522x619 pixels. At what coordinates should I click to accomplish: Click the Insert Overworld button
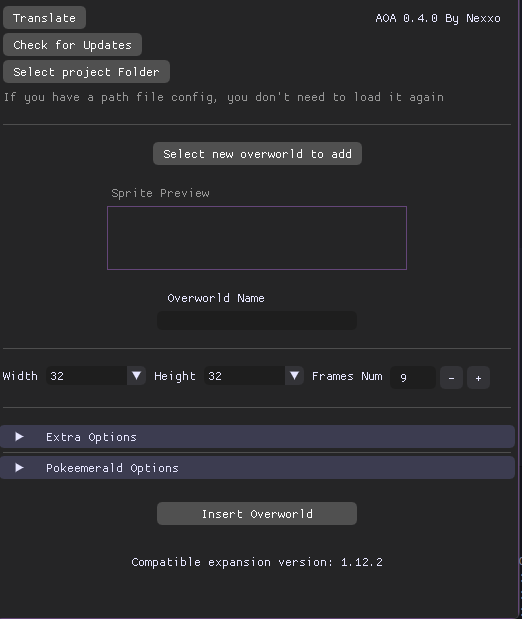click(257, 514)
